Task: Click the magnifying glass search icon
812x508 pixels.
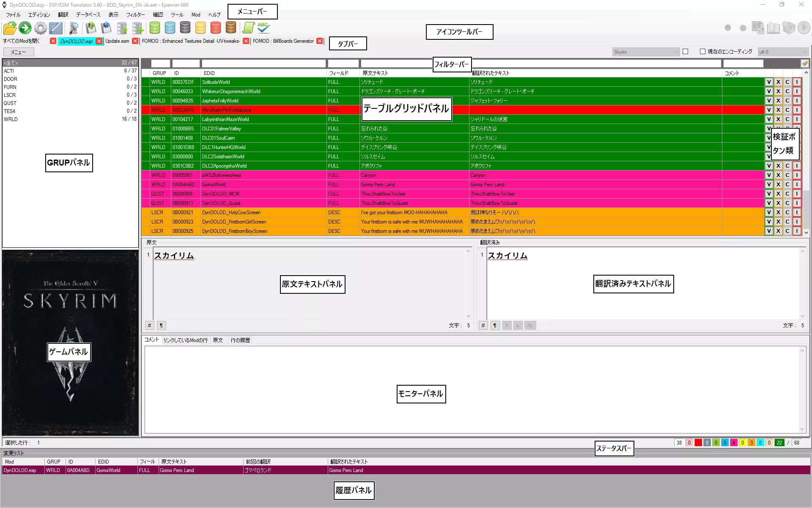Action: click(x=74, y=28)
